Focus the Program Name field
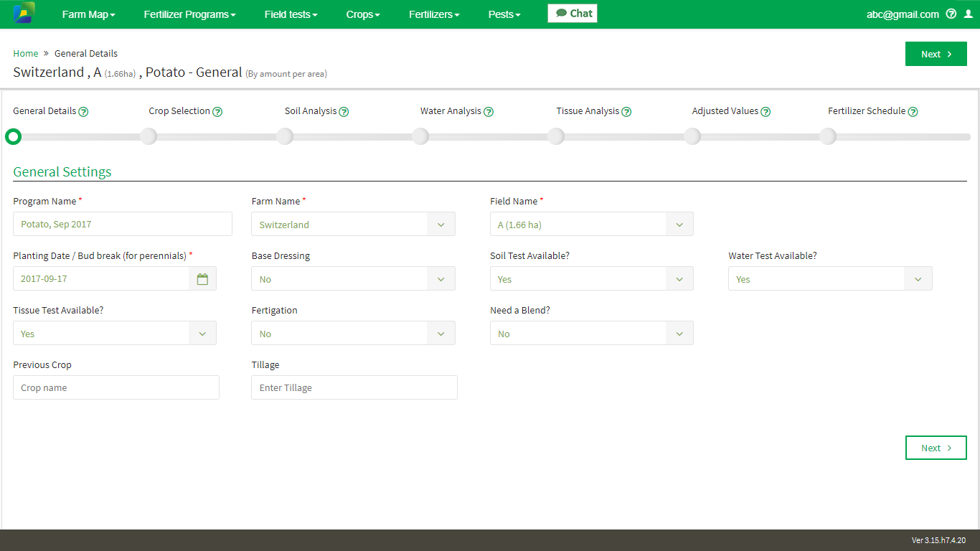Image resolution: width=980 pixels, height=551 pixels. point(123,224)
